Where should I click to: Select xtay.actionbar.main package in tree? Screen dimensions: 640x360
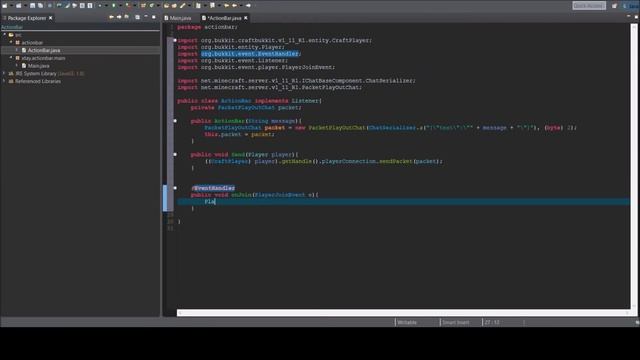43,58
